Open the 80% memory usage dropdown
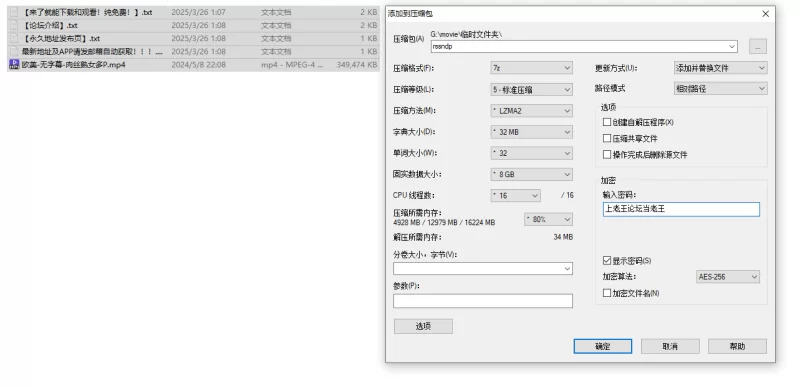 (x=548, y=220)
